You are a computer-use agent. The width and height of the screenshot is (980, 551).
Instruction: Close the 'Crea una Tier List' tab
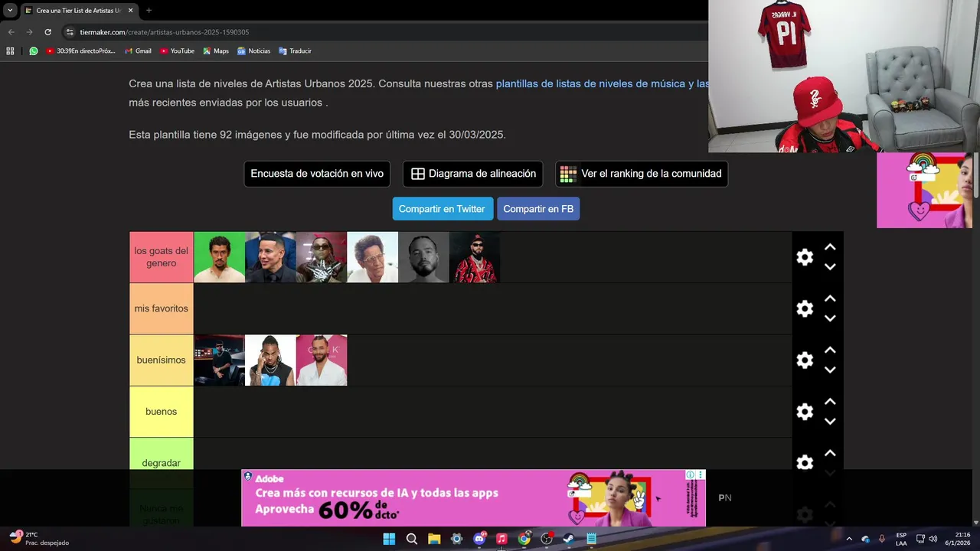[130, 11]
